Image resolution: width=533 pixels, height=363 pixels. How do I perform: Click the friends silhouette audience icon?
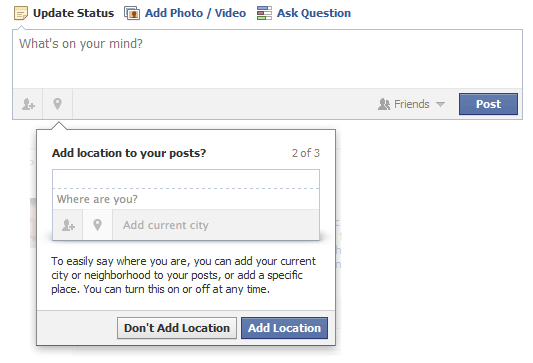pos(384,104)
